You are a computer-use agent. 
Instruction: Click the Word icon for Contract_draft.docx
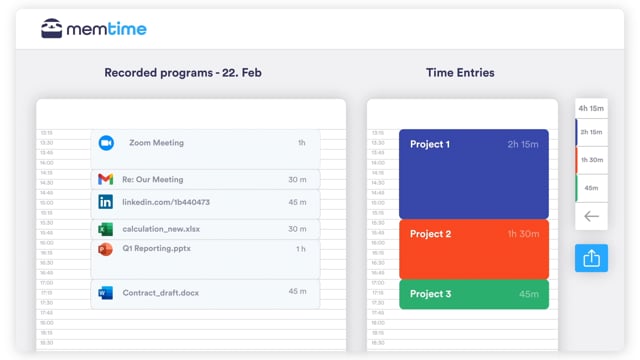105,293
